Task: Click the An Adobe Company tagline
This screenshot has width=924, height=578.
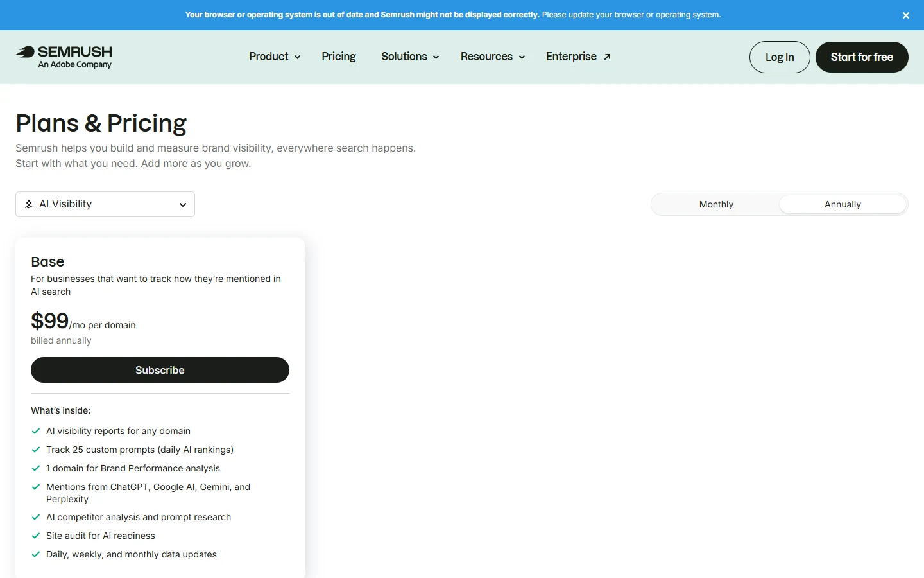Action: [74, 64]
